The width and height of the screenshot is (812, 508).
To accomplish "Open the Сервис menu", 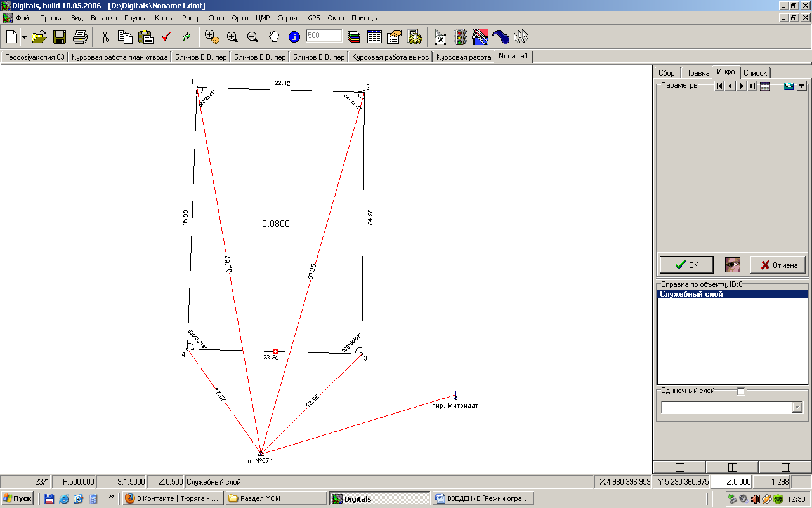I will tap(289, 18).
